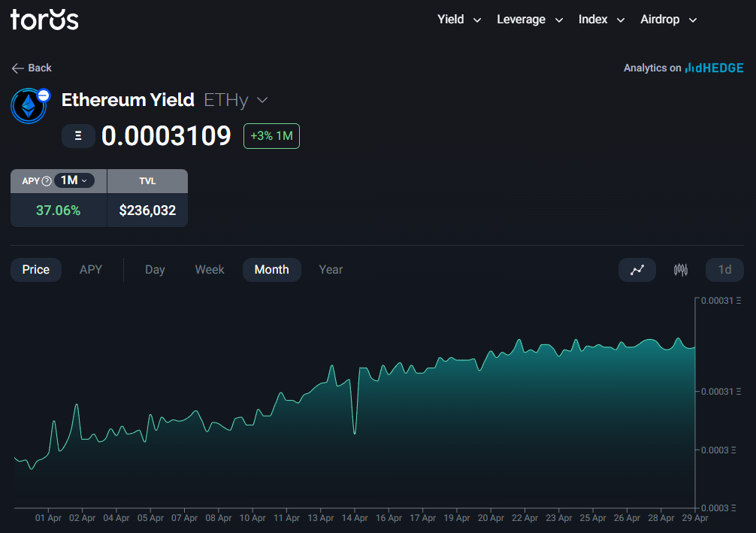756x533 pixels.
Task: Click the 14 Apr dip on chart
Action: [355, 433]
